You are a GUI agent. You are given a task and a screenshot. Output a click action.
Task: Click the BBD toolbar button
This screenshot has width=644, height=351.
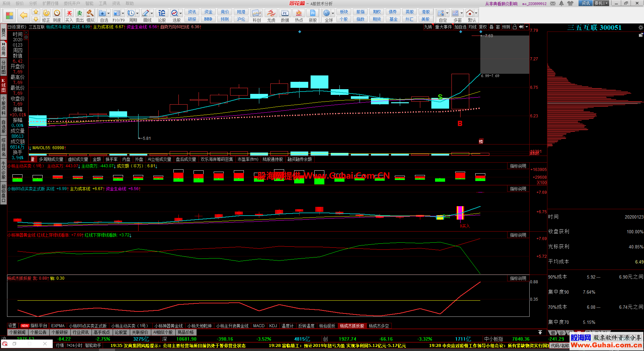(208, 19)
